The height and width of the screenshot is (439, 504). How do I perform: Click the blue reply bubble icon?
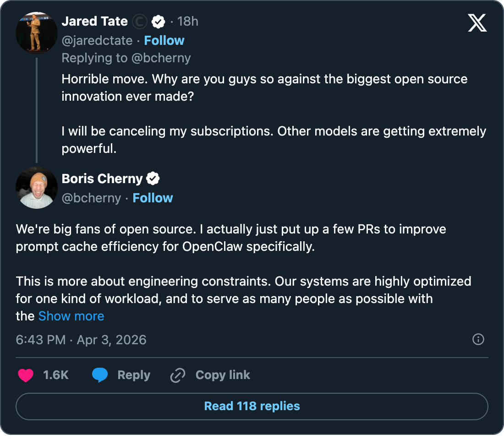(x=100, y=375)
